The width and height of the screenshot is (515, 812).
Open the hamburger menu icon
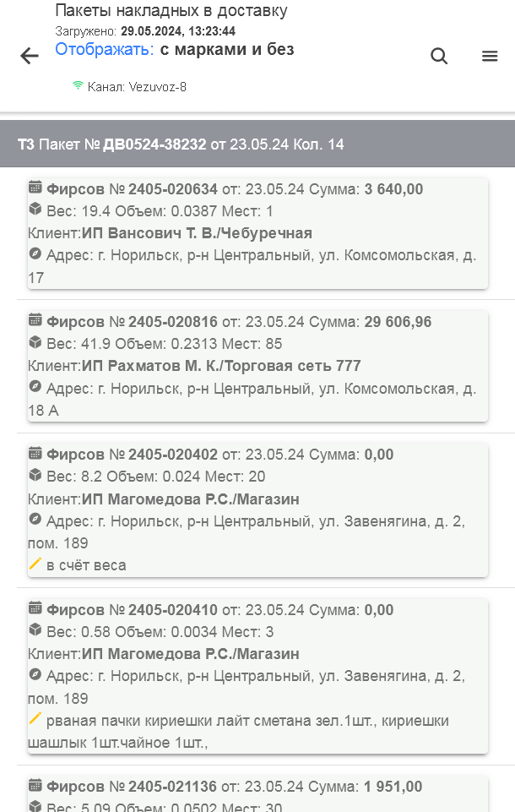(x=490, y=56)
